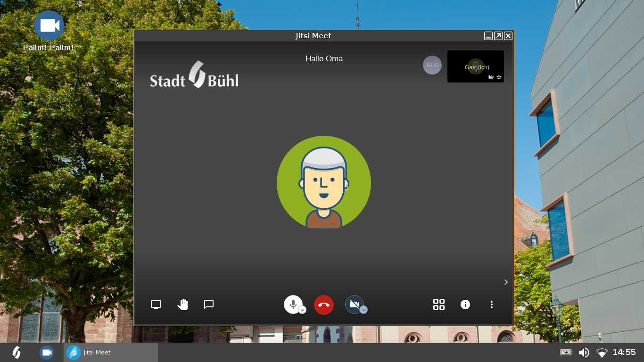Open the more actions three-dot menu
Image resolution: width=644 pixels, height=362 pixels.
[x=492, y=304]
